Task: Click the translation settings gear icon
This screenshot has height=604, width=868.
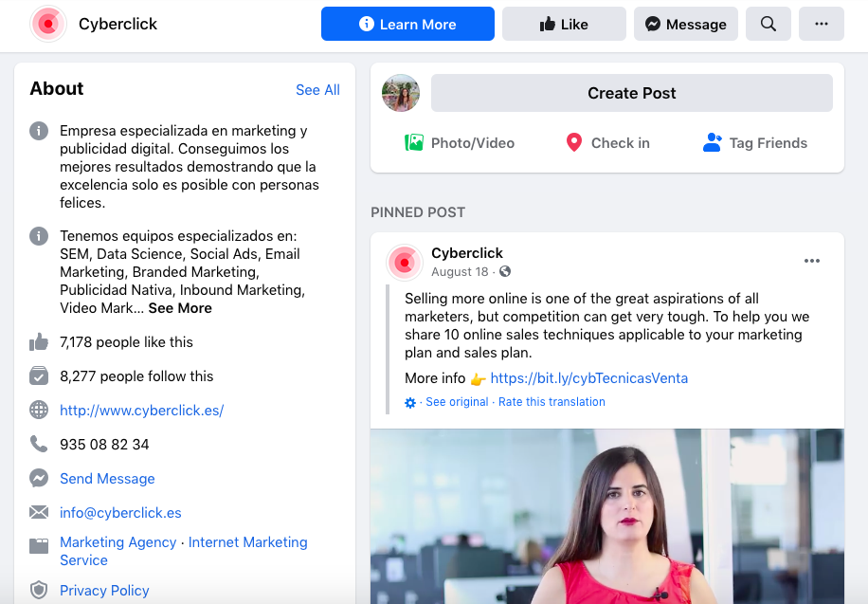Action: 409,402
